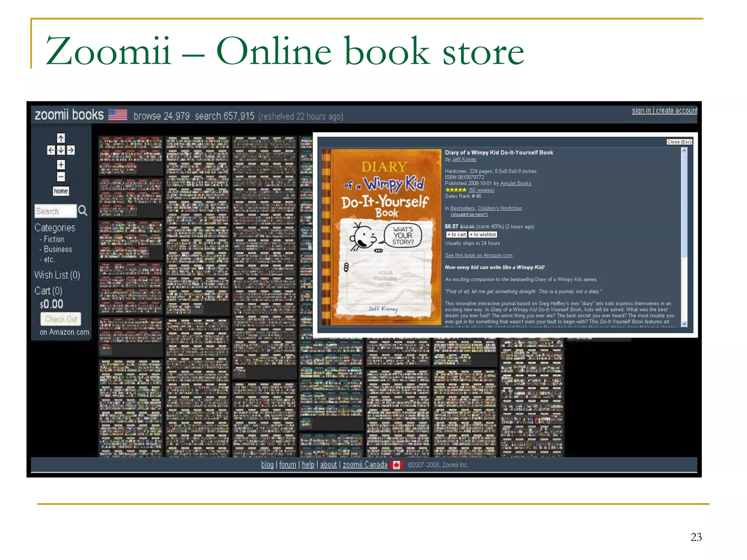747x560 pixels.
Task: Click the shouldn't be here? link
Action: 469,215
